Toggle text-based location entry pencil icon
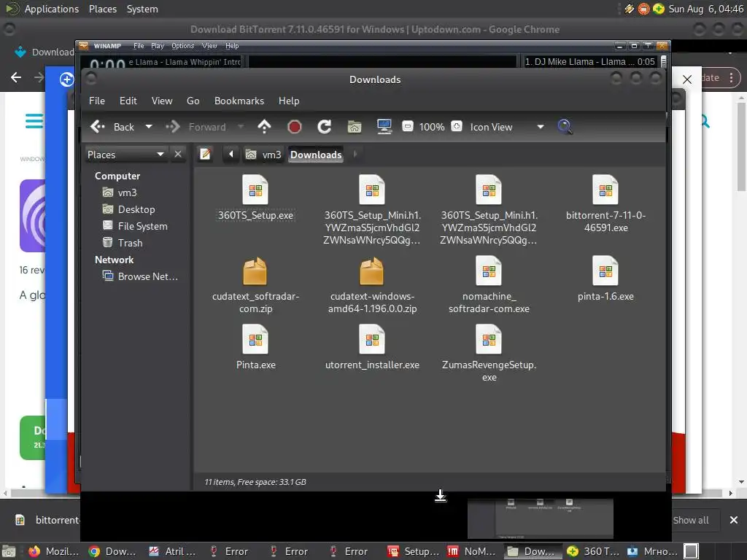The height and width of the screenshot is (560, 747). click(205, 155)
